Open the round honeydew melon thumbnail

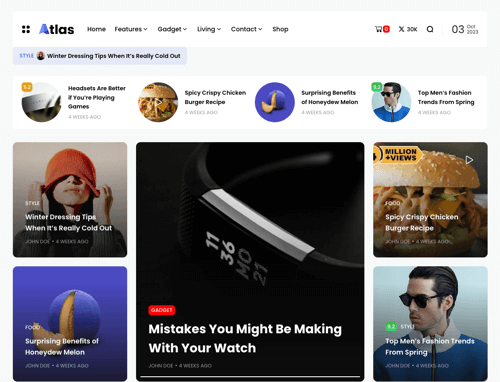[x=275, y=102]
